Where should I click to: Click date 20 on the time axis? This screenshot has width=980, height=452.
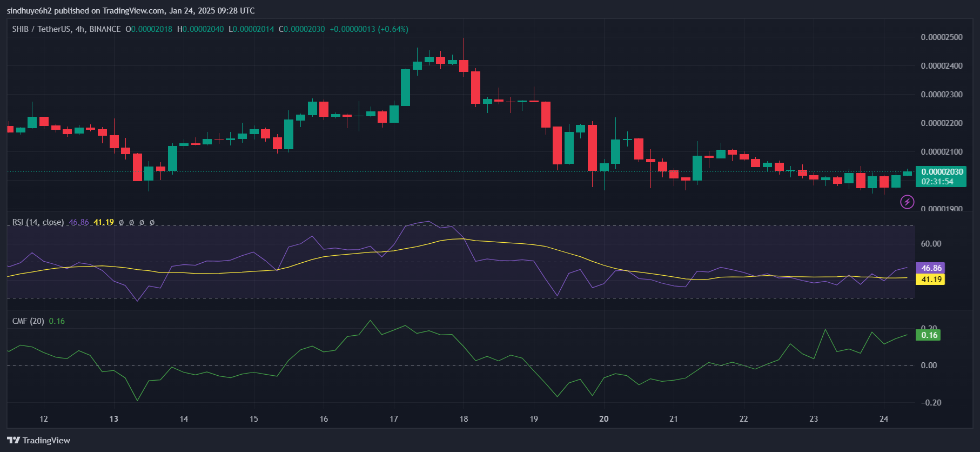point(604,419)
